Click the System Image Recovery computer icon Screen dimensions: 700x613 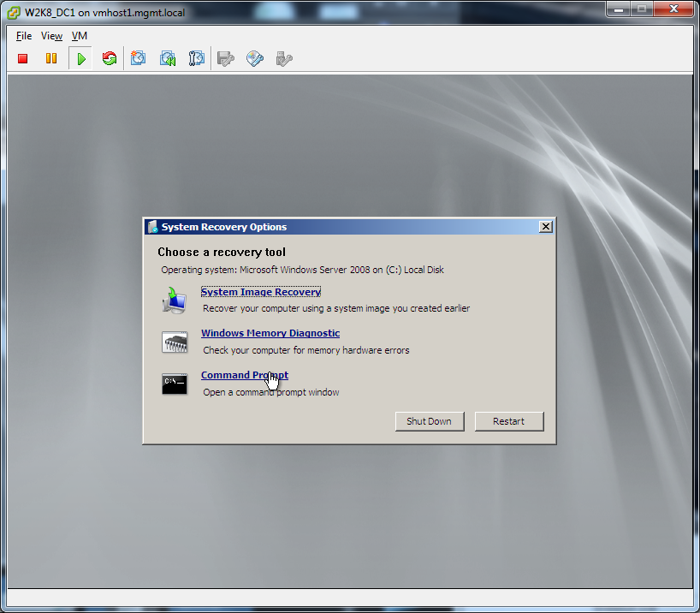pos(174,301)
